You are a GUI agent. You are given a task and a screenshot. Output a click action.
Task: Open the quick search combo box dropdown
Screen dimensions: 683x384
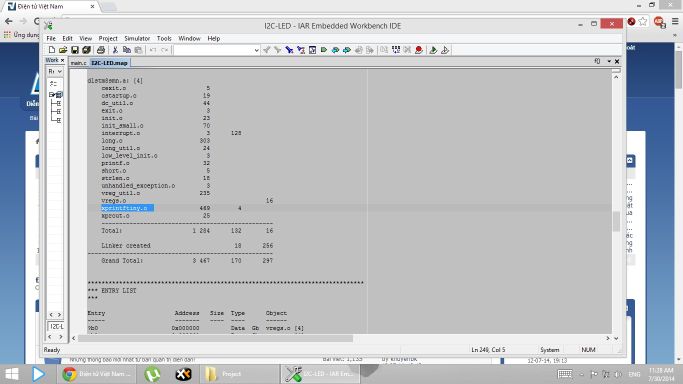point(256,50)
